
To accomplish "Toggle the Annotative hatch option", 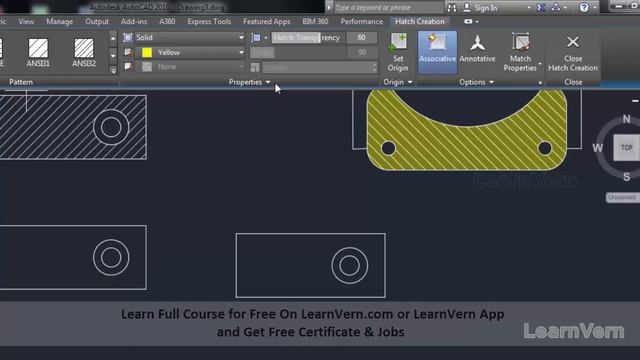I will [x=477, y=49].
